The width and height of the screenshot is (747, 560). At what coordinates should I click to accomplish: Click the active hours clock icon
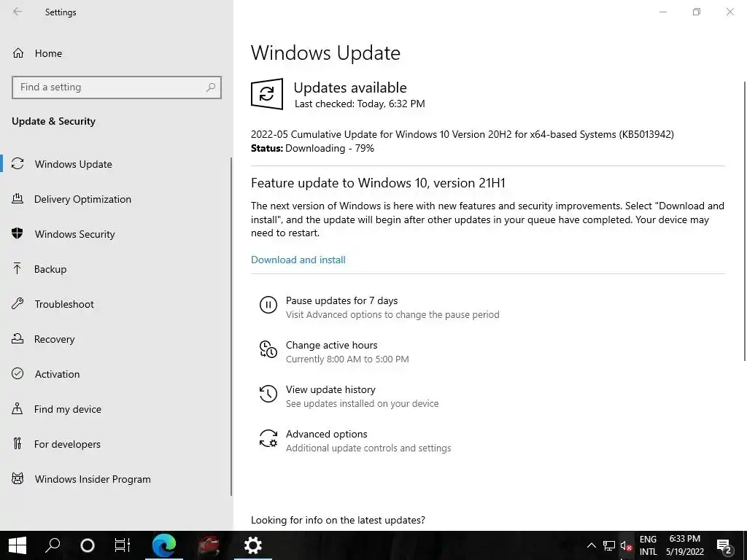pos(268,349)
